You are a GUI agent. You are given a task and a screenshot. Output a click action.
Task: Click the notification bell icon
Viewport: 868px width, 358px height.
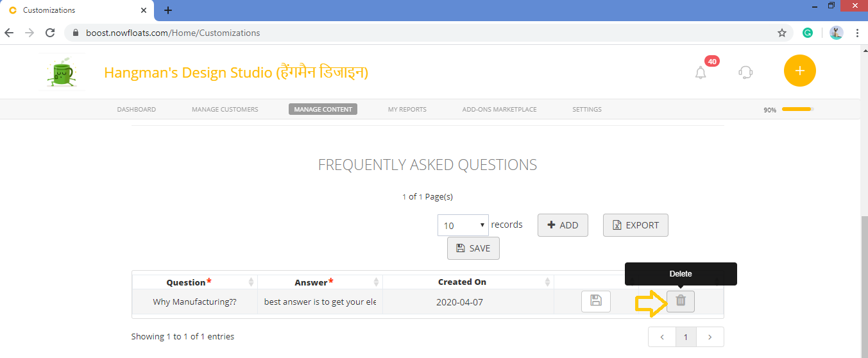coord(701,72)
